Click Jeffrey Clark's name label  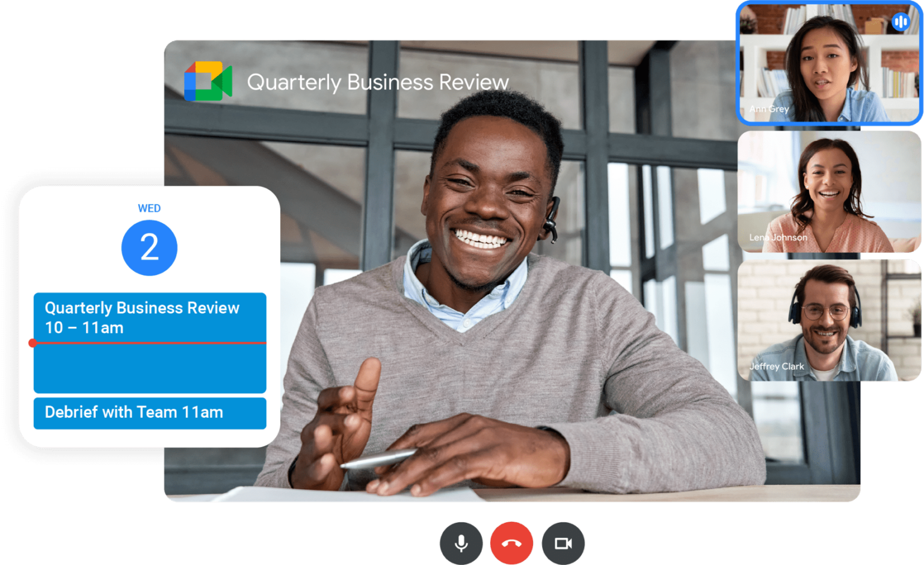(778, 366)
